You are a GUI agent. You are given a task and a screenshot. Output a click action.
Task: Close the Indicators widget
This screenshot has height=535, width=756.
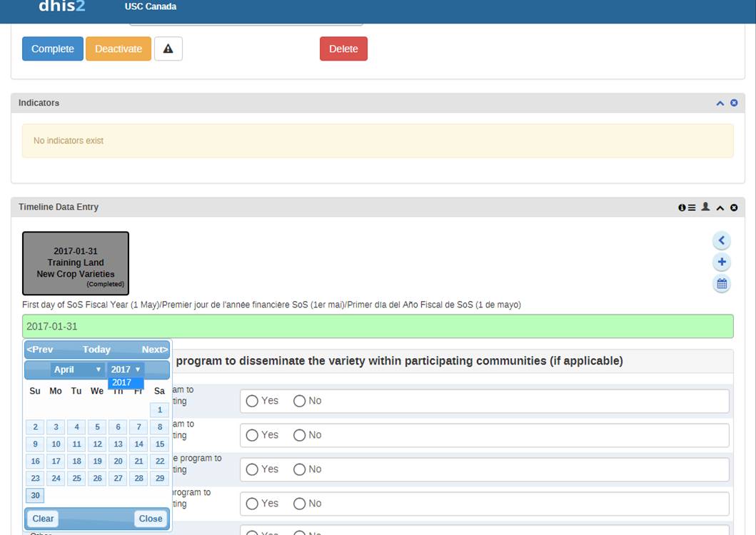[x=734, y=103]
